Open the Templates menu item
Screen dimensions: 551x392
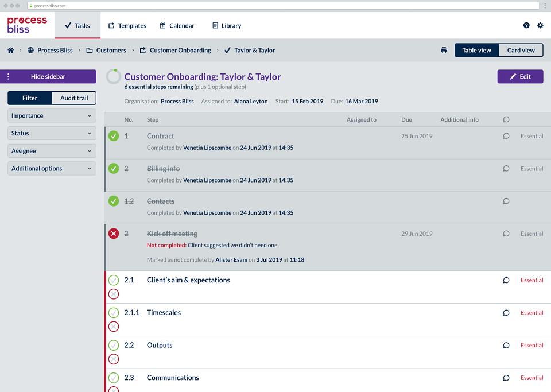(x=127, y=26)
